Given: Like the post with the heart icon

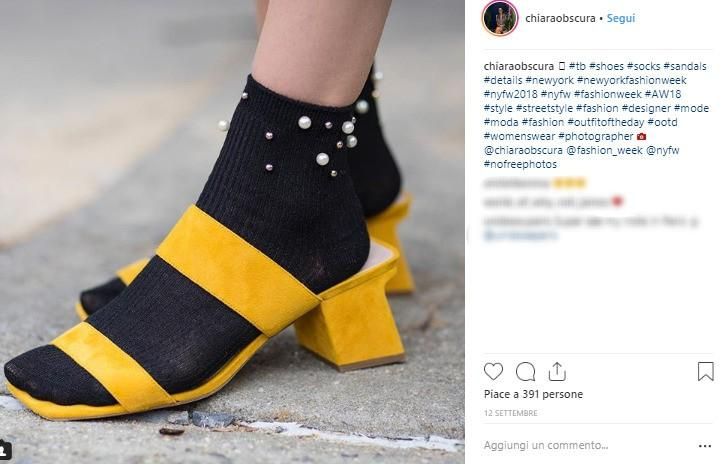Looking at the screenshot, I should pyautogui.click(x=493, y=372).
